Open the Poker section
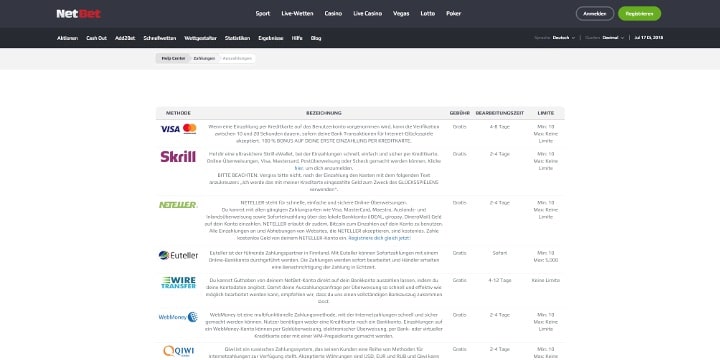Image resolution: width=720 pixels, height=360 pixels. coord(454,14)
